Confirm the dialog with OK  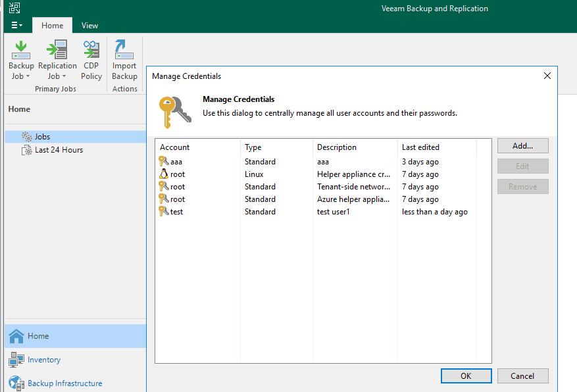(x=466, y=376)
